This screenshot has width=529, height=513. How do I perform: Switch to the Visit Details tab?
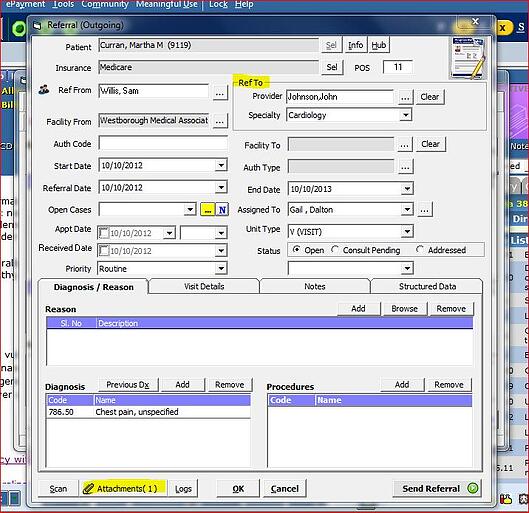(204, 286)
